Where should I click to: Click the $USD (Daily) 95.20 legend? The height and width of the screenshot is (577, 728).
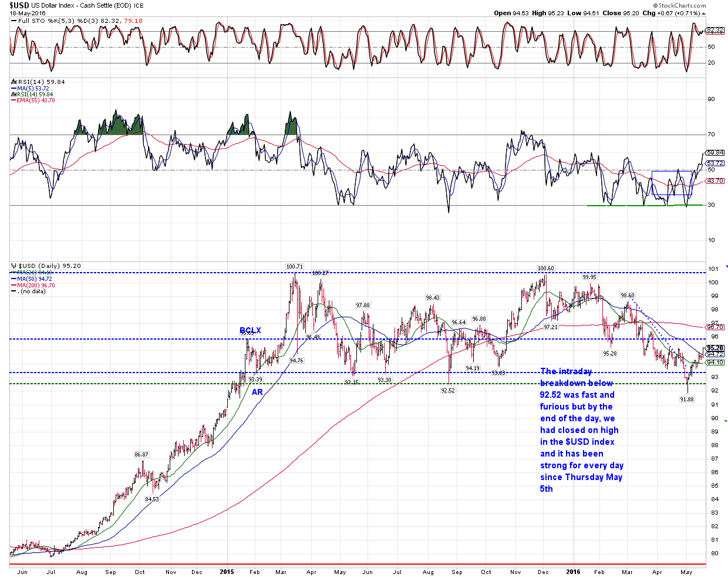(46, 266)
